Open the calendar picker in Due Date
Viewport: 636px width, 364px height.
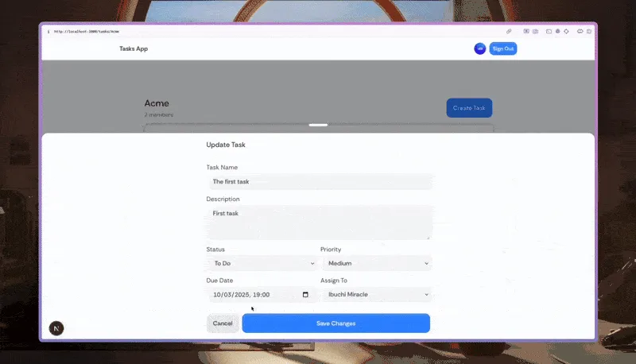[305, 295]
